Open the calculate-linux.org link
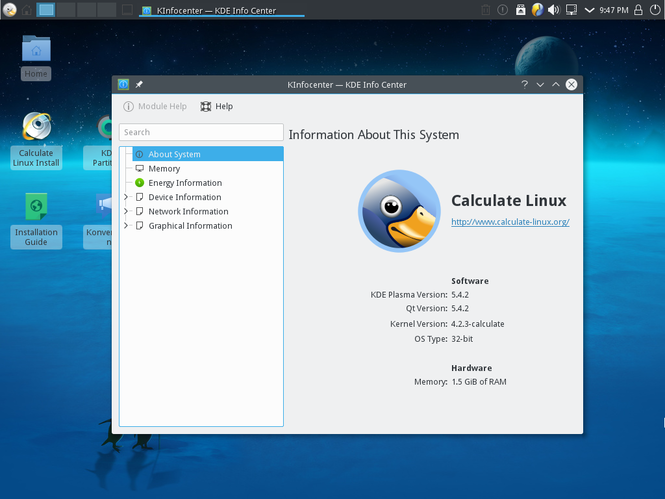Viewport: 665px width, 499px height. coord(510,222)
